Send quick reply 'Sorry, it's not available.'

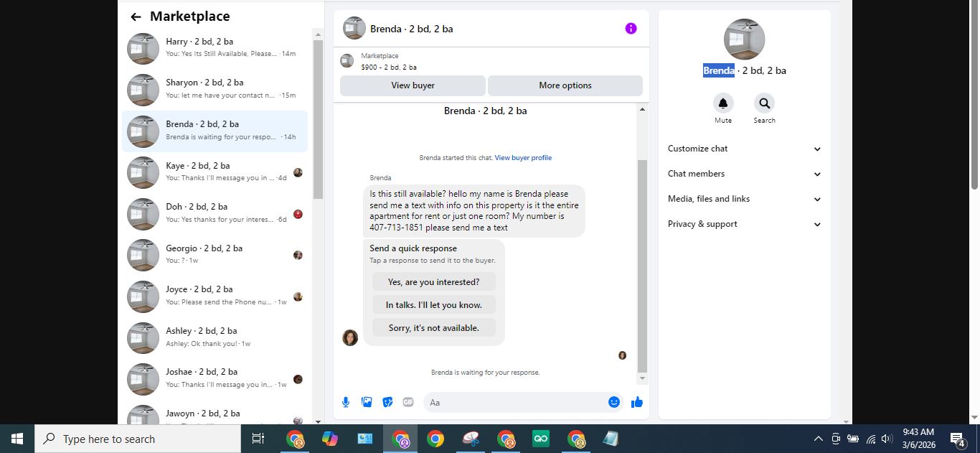[433, 328]
